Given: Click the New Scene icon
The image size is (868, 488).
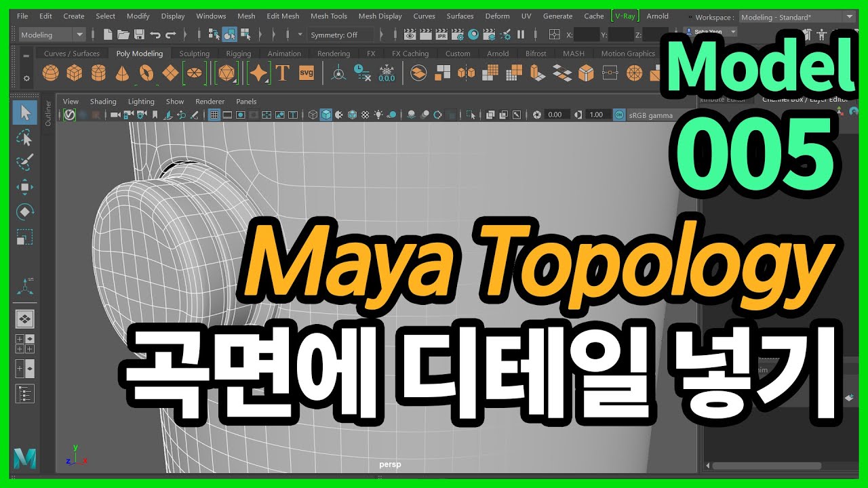Looking at the screenshot, I should (107, 34).
